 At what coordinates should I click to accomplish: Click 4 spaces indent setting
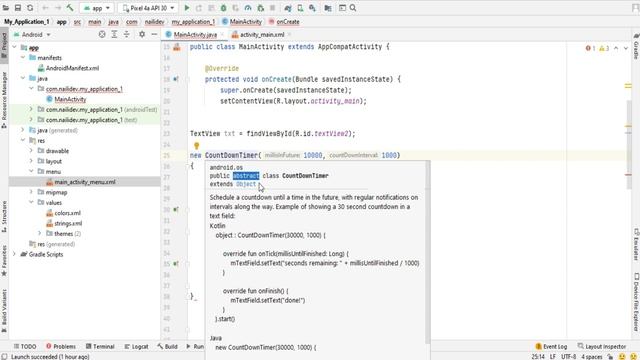coord(592,357)
